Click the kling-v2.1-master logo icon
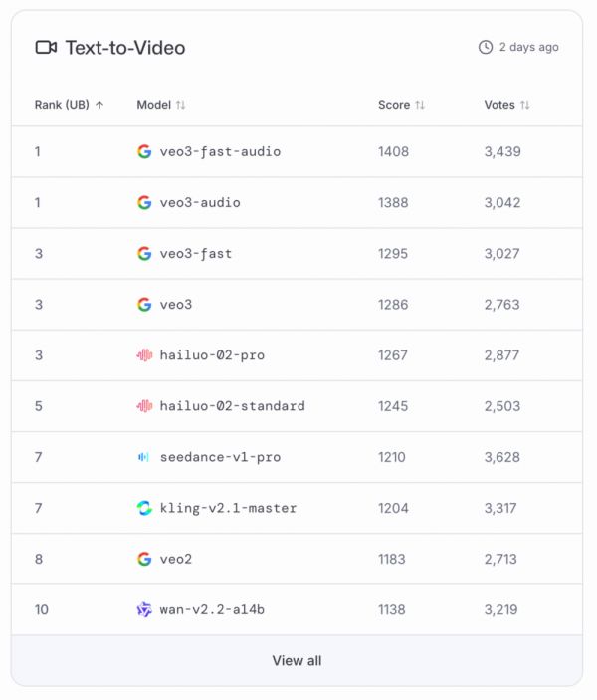The width and height of the screenshot is (597, 700). (x=144, y=508)
